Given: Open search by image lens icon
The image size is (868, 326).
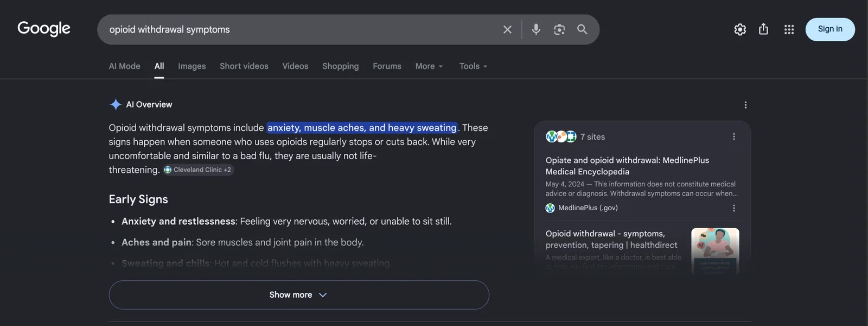Looking at the screenshot, I should point(559,29).
